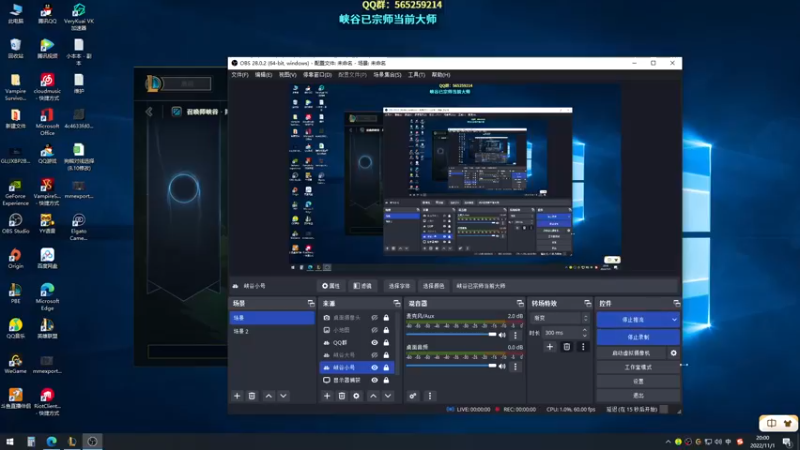The height and width of the screenshot is (450, 800).
Task: Unlock the QQ群 source lock
Action: pos(386,343)
